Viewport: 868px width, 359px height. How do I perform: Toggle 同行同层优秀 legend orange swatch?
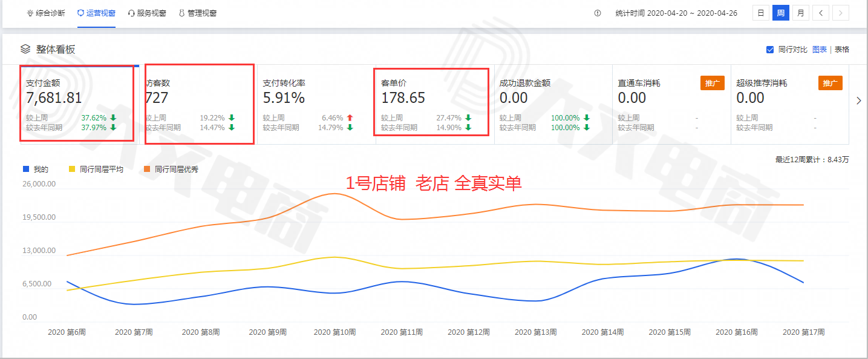point(146,170)
